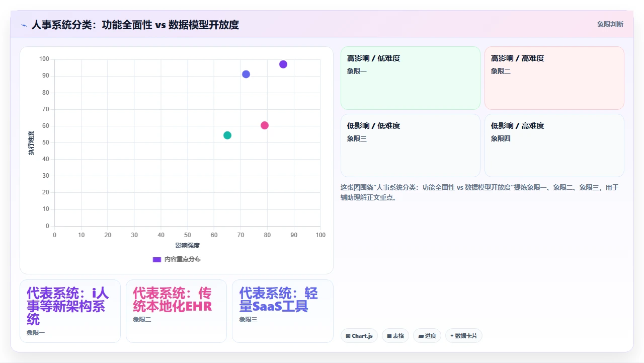Open the 高影响 / 低难度 quadrant card
Screen dimensions: 644x363
[x=411, y=78]
